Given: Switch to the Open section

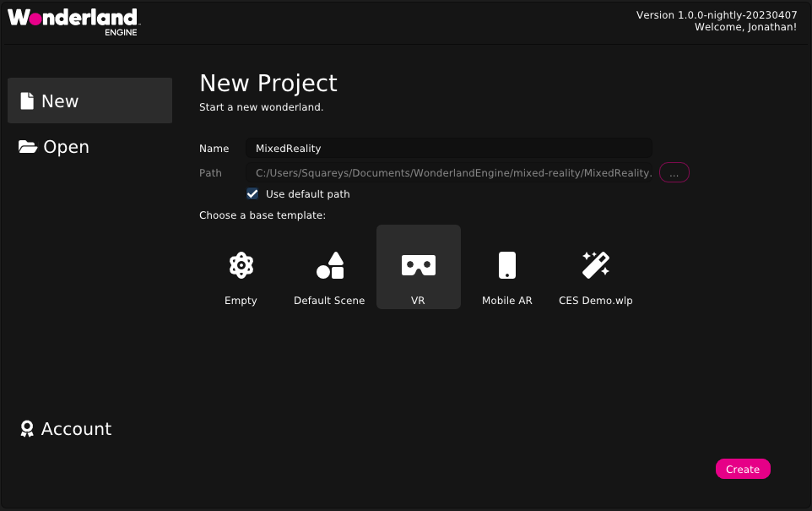Looking at the screenshot, I should [x=65, y=146].
